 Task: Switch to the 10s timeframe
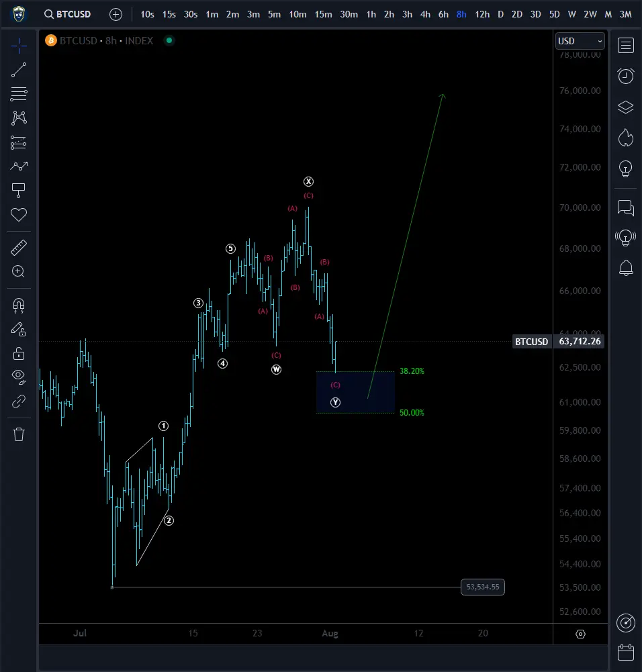tap(148, 14)
